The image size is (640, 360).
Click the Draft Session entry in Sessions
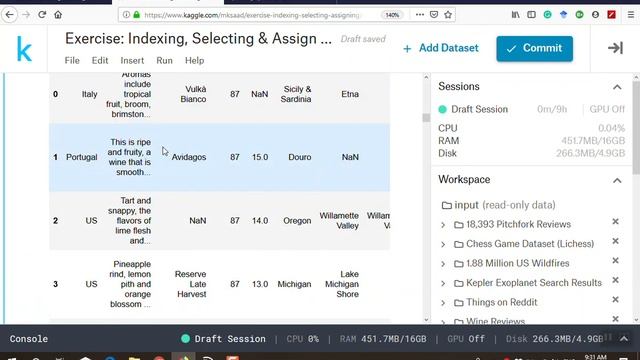pos(473,109)
